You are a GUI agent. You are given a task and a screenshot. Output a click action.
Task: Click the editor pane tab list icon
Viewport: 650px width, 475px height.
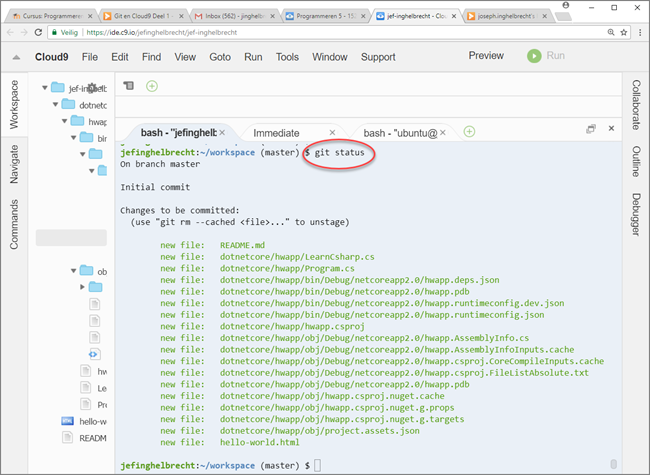(129, 86)
